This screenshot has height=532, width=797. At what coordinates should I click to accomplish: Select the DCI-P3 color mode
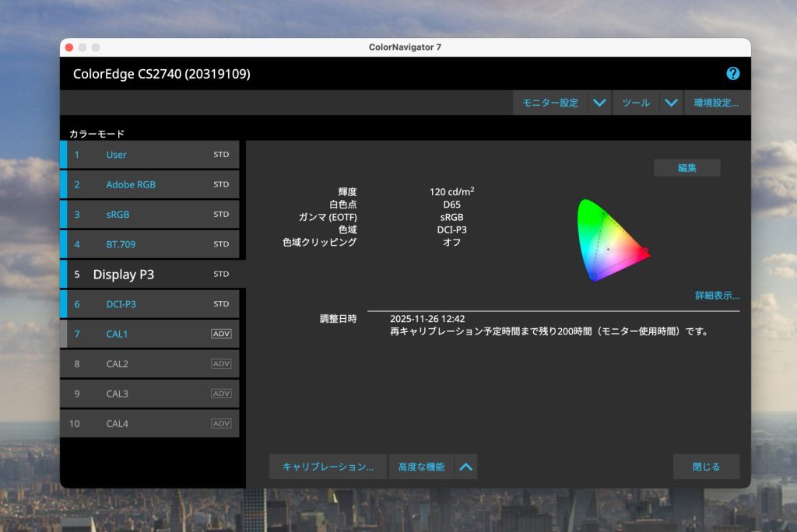coord(121,304)
